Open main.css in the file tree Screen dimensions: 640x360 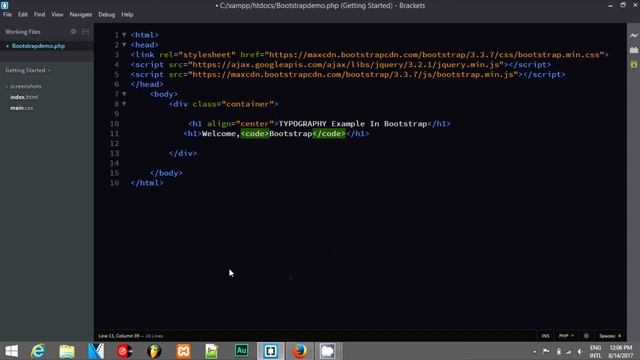(x=22, y=108)
